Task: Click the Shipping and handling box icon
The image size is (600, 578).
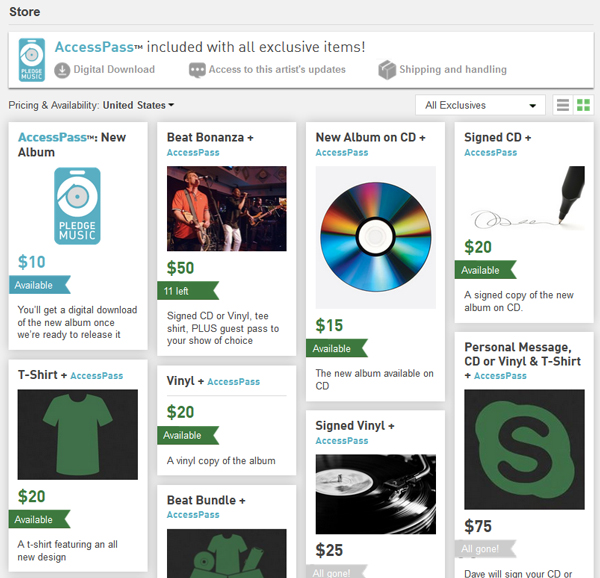Action: click(x=387, y=70)
